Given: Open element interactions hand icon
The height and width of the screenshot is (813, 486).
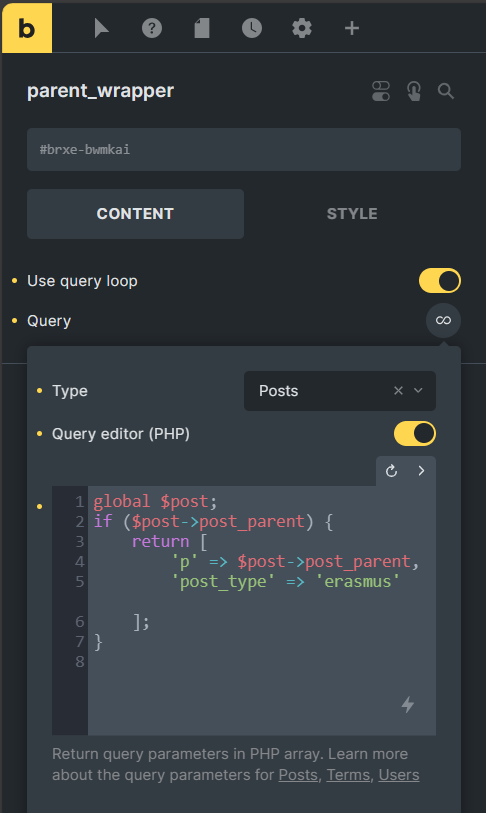Looking at the screenshot, I should coord(413,91).
